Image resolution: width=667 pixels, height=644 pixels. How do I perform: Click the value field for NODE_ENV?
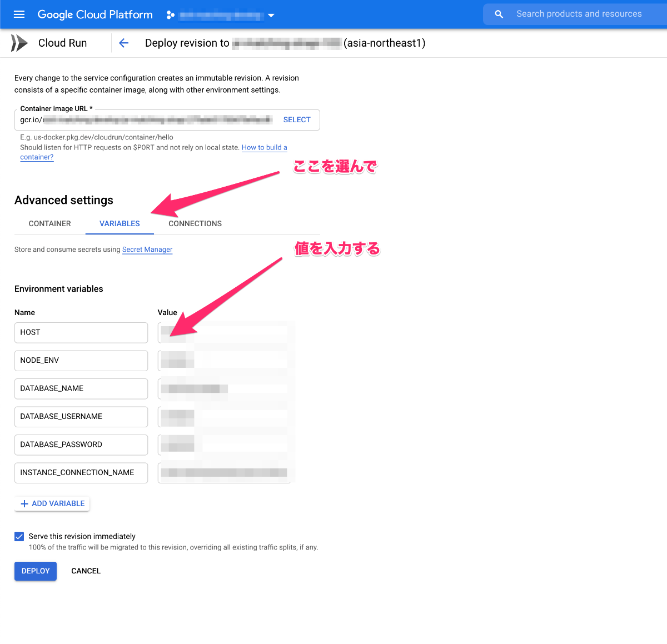coord(225,361)
